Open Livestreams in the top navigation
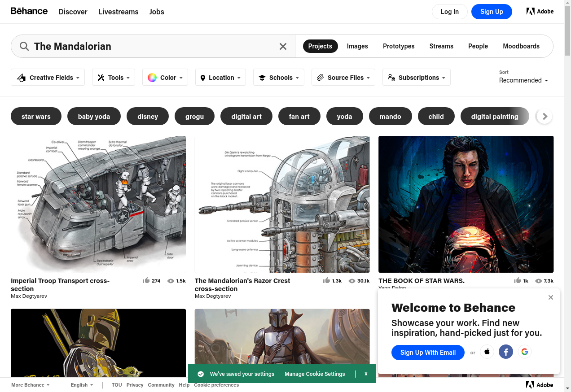571x392 pixels. [x=119, y=12]
